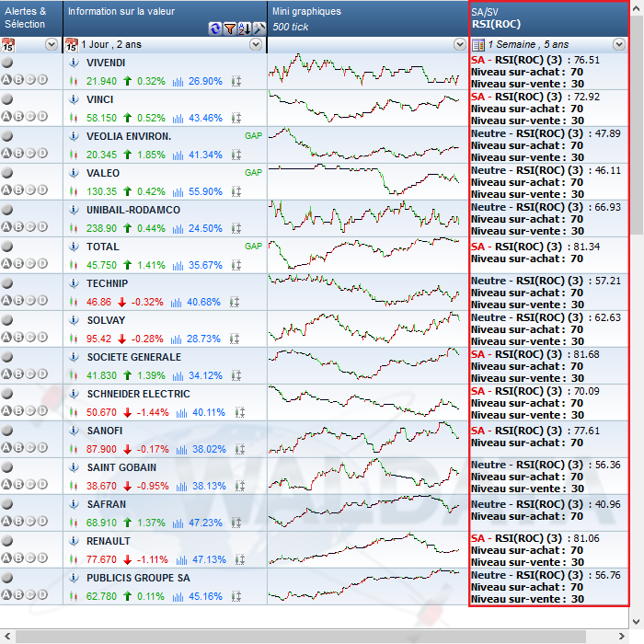Viewport: 644px width, 644px height.
Task: Click scroll down arrow of vertical scrollbar
Action: (637, 621)
